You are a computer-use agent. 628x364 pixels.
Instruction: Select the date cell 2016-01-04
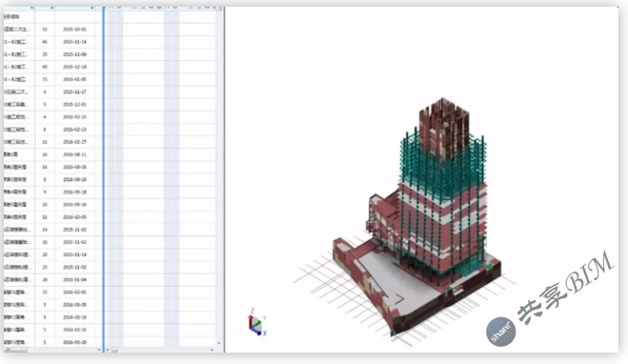pos(74,279)
